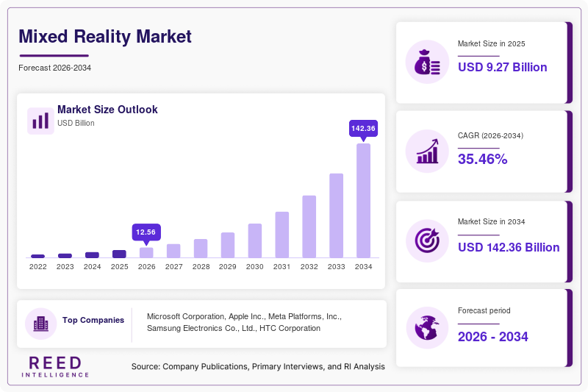The width and height of the screenshot is (588, 392).
Task: Click the Top Companies label
Action: (x=93, y=320)
